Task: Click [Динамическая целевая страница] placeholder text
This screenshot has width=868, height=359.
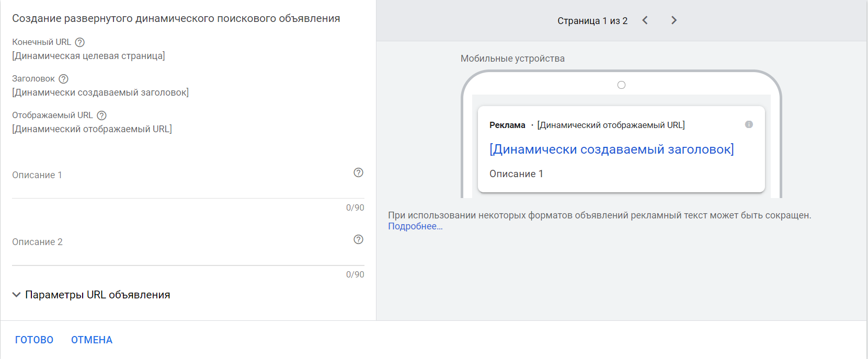Action: tap(88, 56)
